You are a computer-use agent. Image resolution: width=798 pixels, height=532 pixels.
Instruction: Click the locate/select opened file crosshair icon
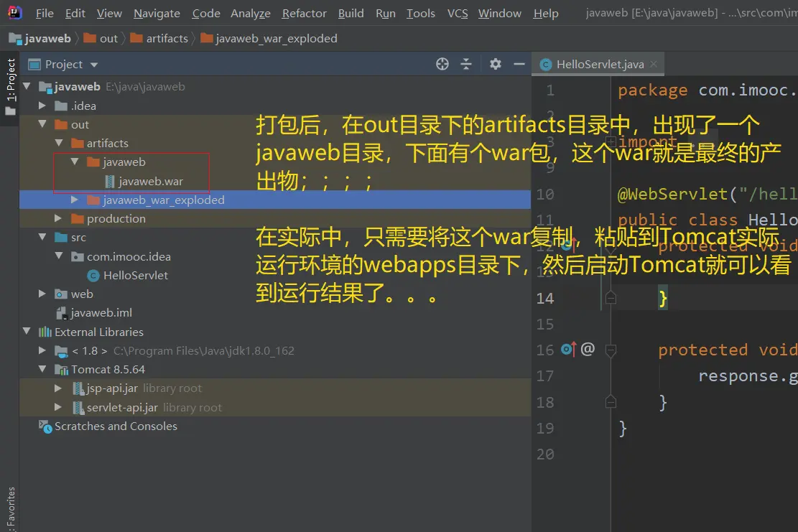[x=442, y=64]
